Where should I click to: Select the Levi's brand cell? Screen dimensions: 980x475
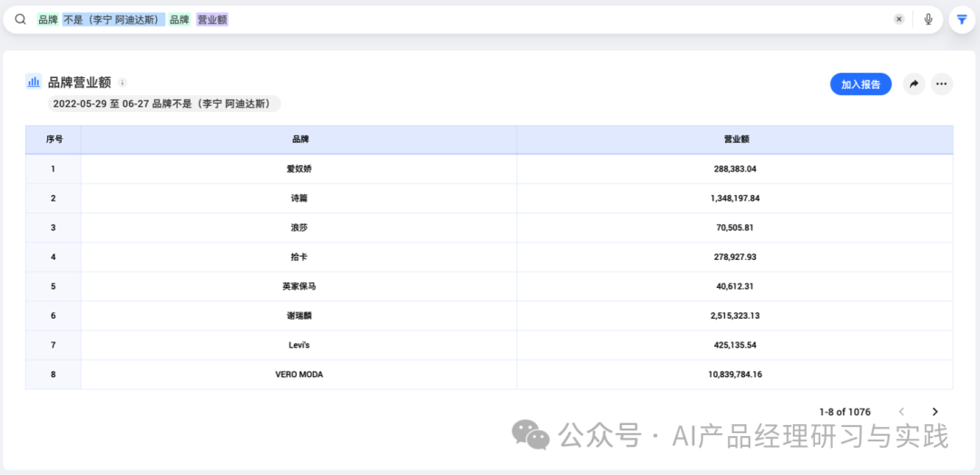pos(299,345)
